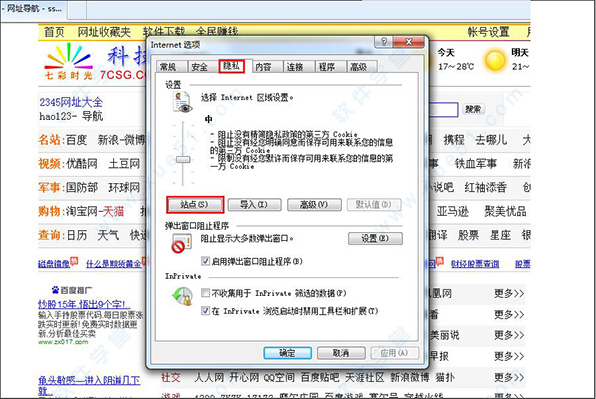Toggle 启用弹出窗口阻止程序 checkbox

(x=206, y=261)
